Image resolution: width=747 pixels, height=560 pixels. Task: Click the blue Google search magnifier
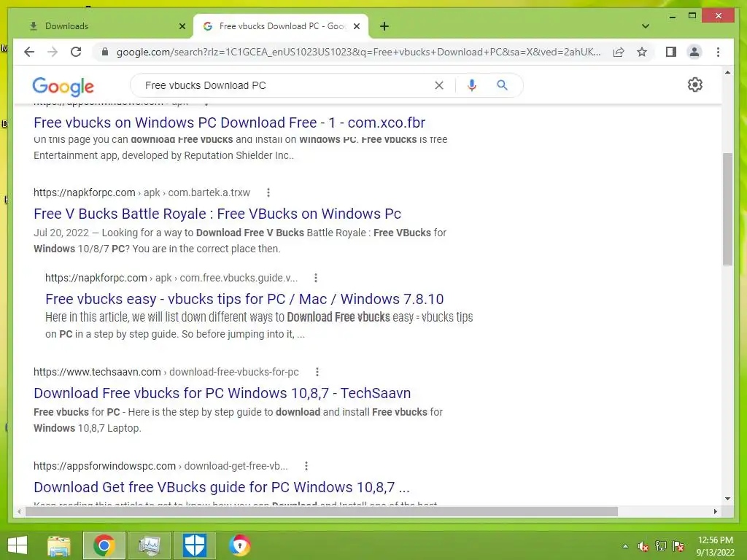point(502,85)
